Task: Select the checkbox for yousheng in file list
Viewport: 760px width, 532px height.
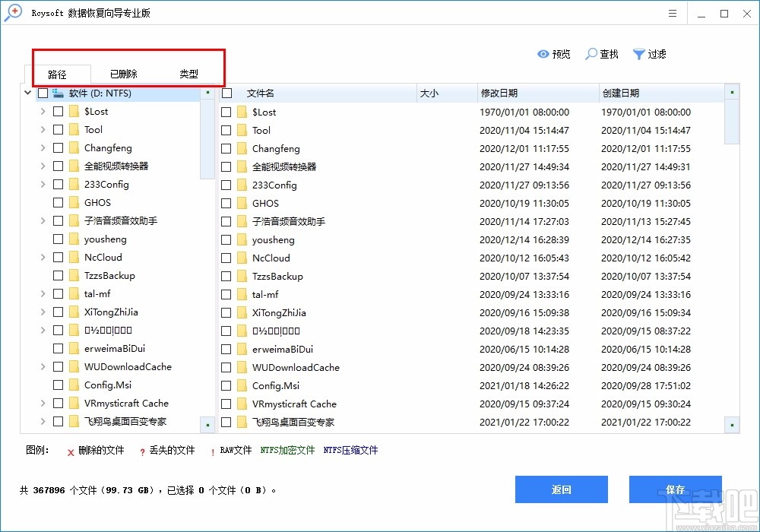Action: tap(226, 239)
